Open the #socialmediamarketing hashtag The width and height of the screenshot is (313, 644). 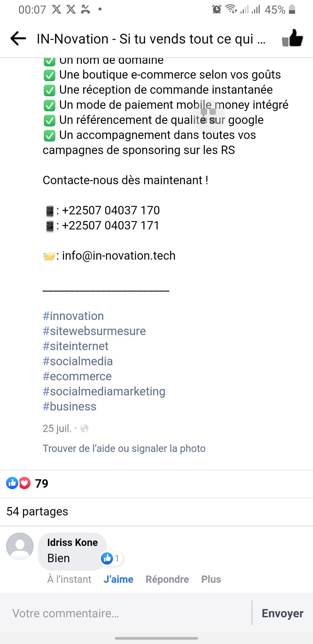coord(104,392)
